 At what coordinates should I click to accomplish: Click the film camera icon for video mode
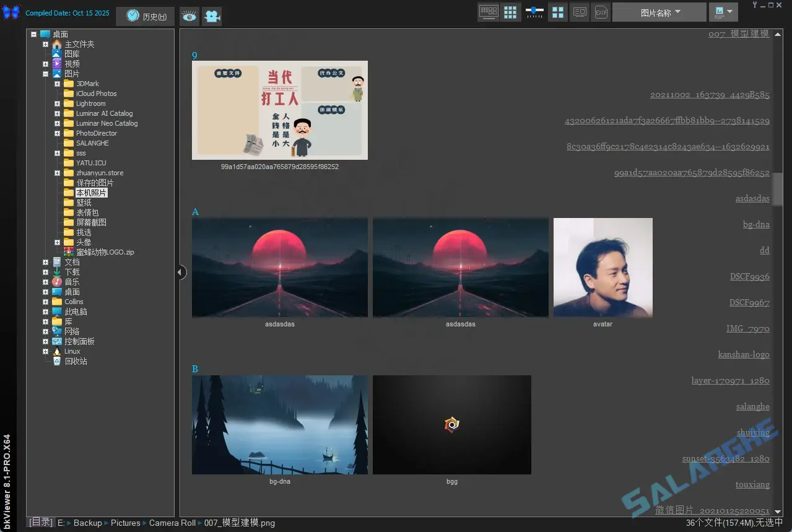pos(211,16)
